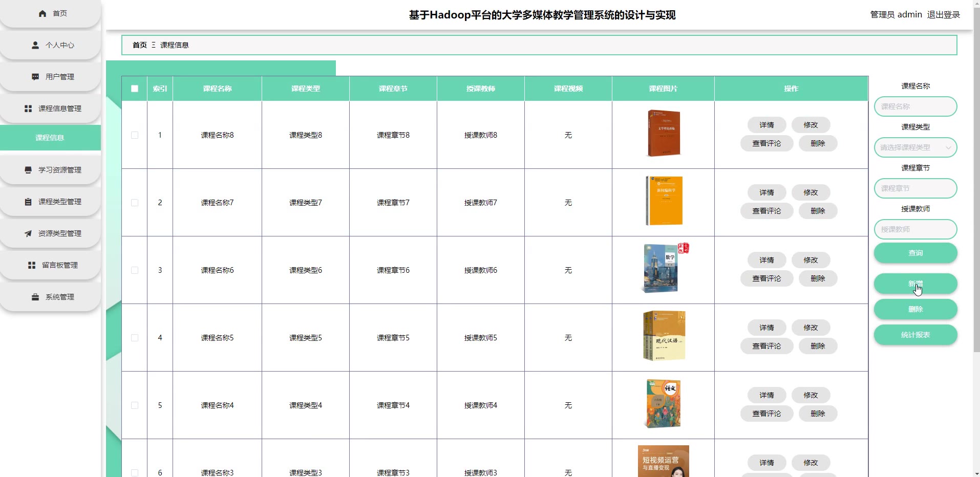Screen dimensions: 980x477
Task: Check the checkbox for row 课程名称3
Action: [x=135, y=473]
